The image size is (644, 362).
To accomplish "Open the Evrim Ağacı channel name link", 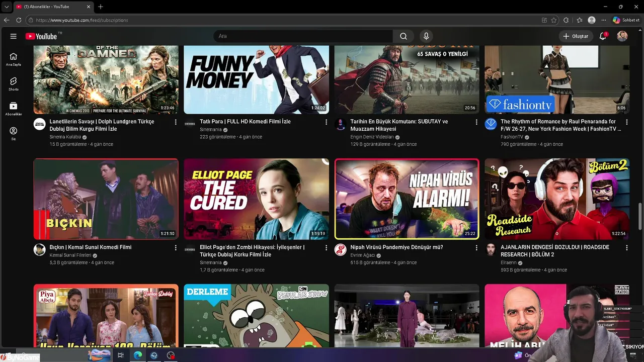I will click(363, 255).
